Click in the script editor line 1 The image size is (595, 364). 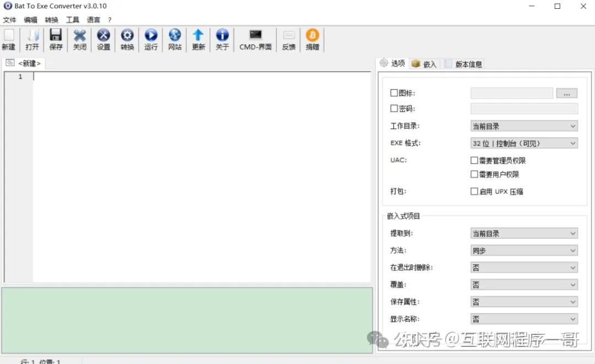(x=202, y=77)
